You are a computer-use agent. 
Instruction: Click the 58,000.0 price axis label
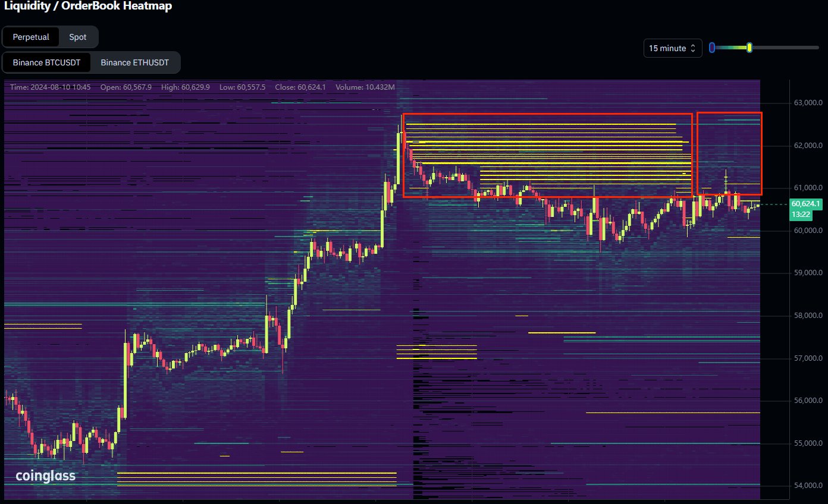(808, 316)
